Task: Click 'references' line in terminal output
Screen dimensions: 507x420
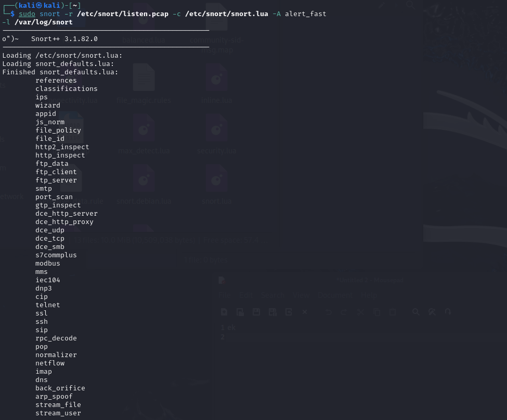Action: [x=56, y=80]
